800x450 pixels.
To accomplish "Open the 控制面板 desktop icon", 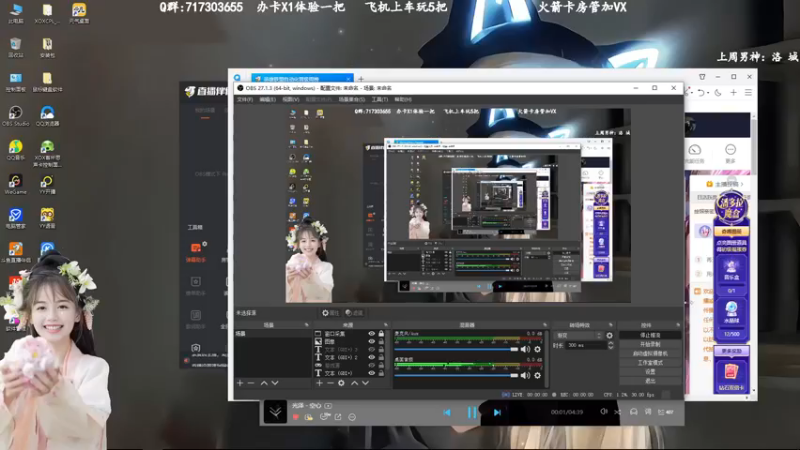I will (15, 82).
